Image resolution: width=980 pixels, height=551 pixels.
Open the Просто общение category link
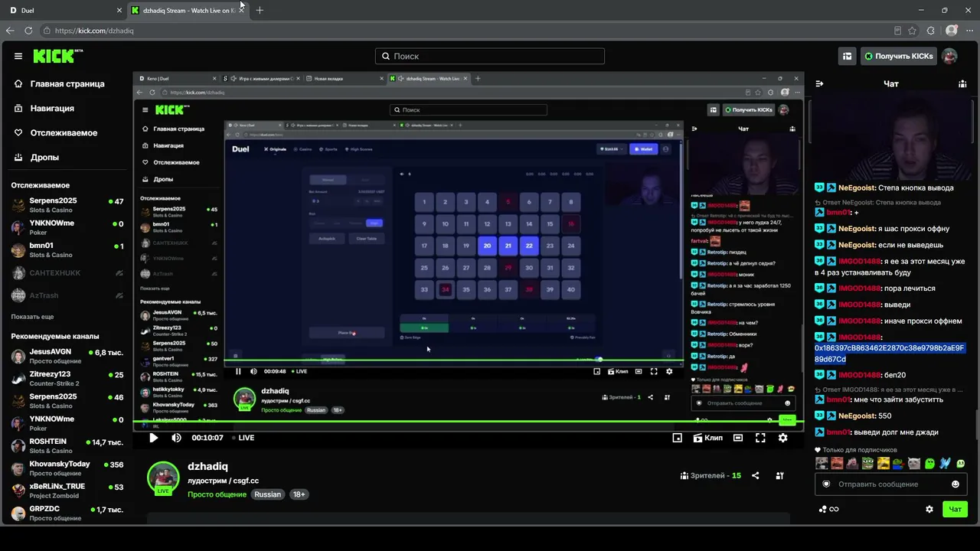[x=217, y=494]
